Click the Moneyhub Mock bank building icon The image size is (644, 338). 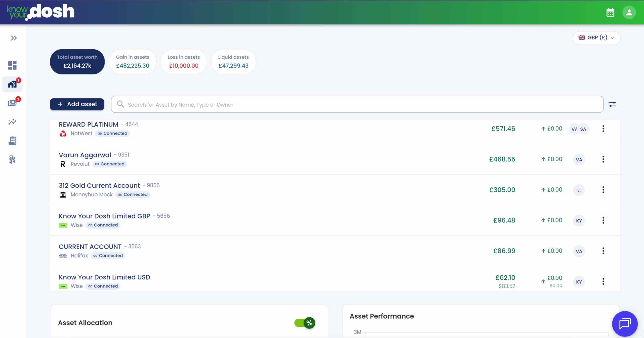(x=63, y=194)
